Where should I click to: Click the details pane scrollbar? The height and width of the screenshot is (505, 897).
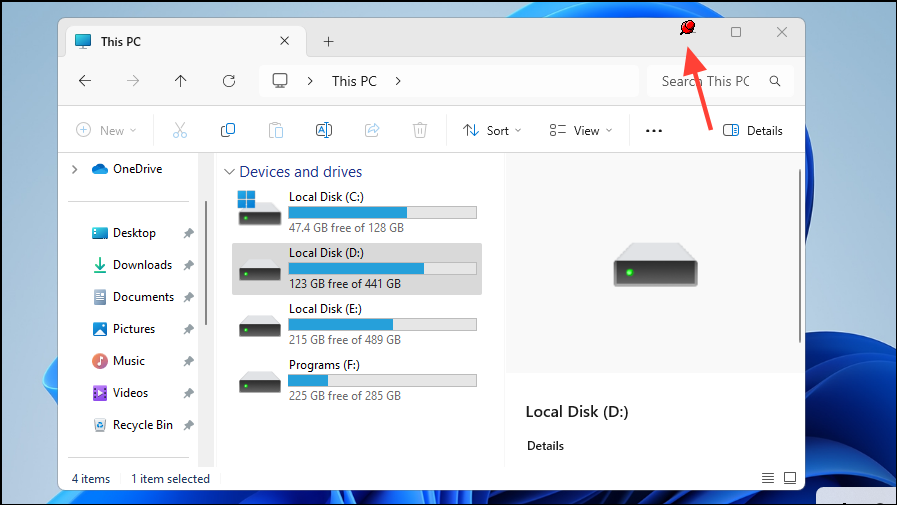pyautogui.click(x=800, y=256)
